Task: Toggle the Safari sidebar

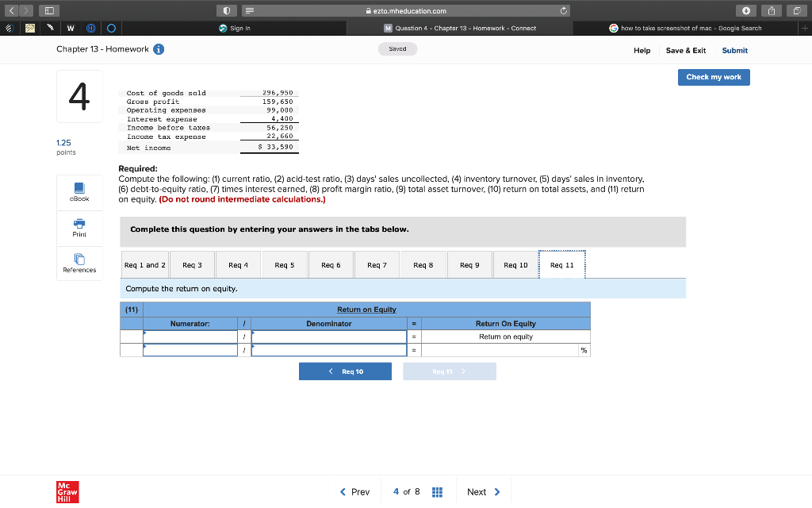Action: [48, 10]
